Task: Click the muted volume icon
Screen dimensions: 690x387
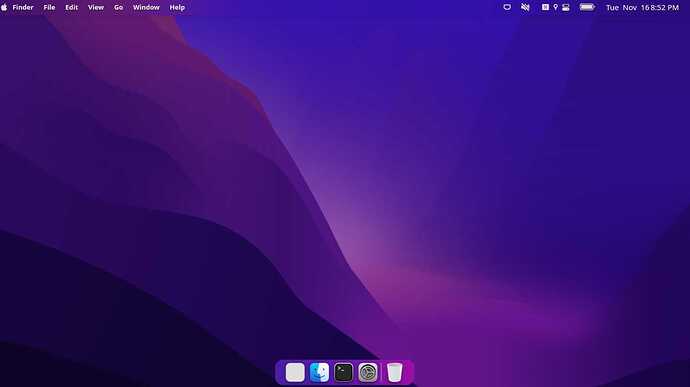Action: [525, 7]
